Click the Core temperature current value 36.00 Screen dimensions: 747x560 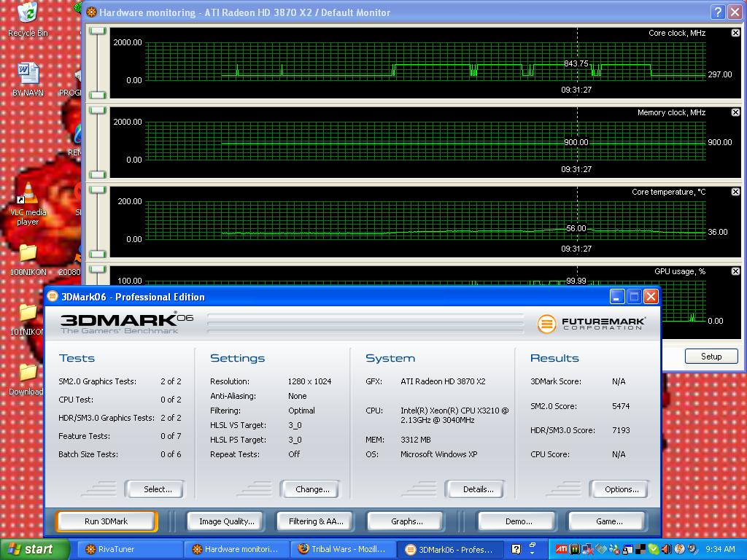pos(718,232)
